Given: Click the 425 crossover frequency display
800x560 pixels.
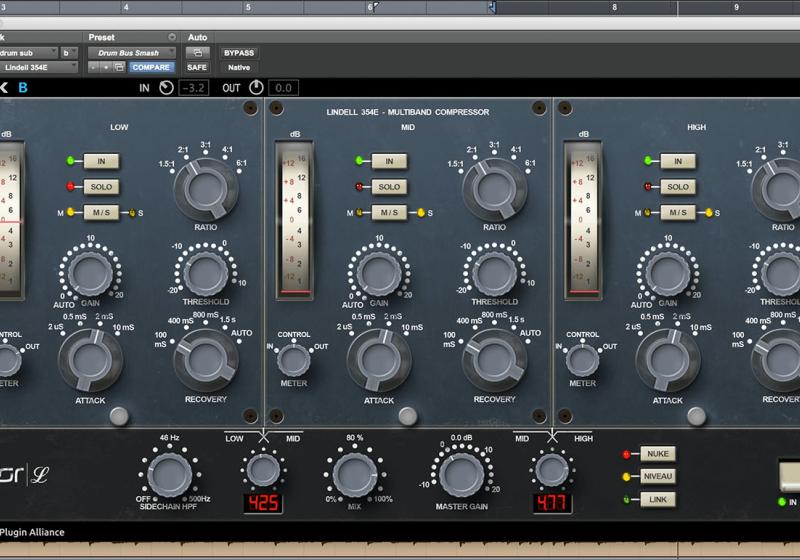Looking at the screenshot, I should click(263, 503).
